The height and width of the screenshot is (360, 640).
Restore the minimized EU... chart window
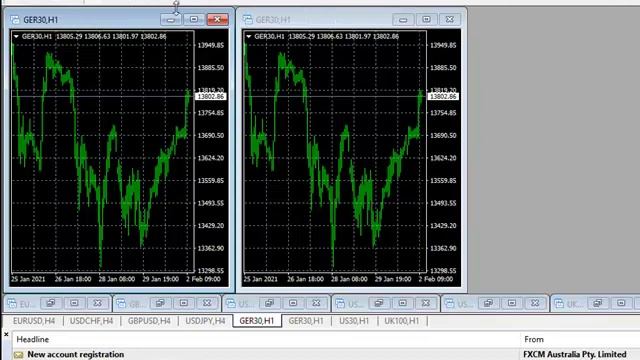pos(51,303)
